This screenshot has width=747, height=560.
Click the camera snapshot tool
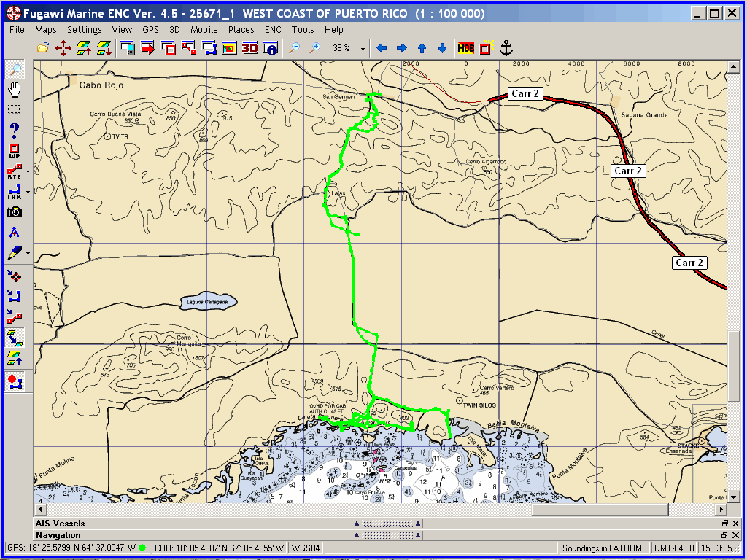pyautogui.click(x=15, y=212)
